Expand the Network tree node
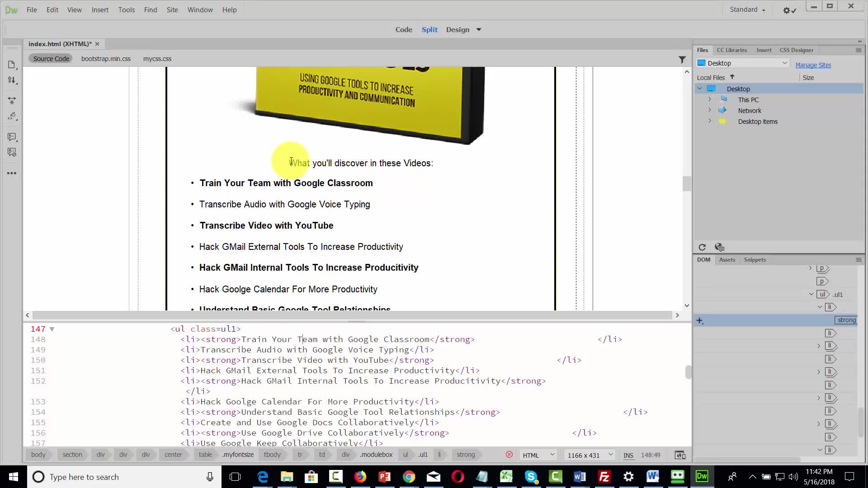This screenshot has height=488, width=868. 710,110
